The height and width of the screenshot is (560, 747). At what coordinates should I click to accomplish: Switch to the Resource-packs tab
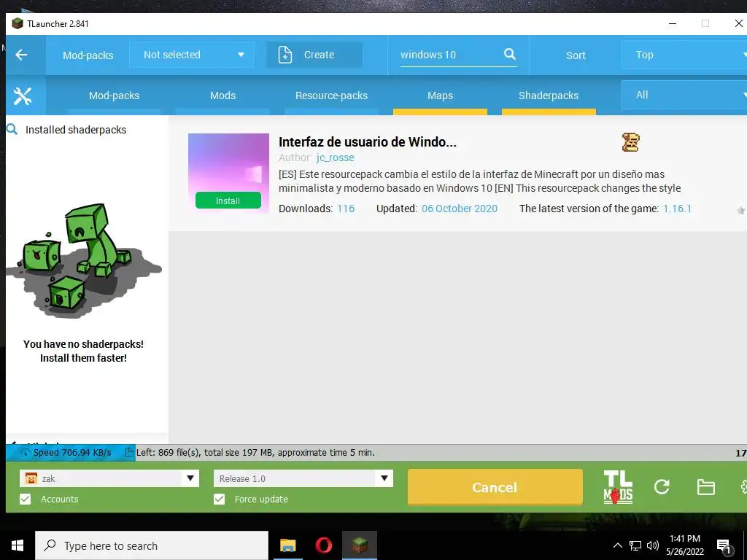[x=332, y=96]
